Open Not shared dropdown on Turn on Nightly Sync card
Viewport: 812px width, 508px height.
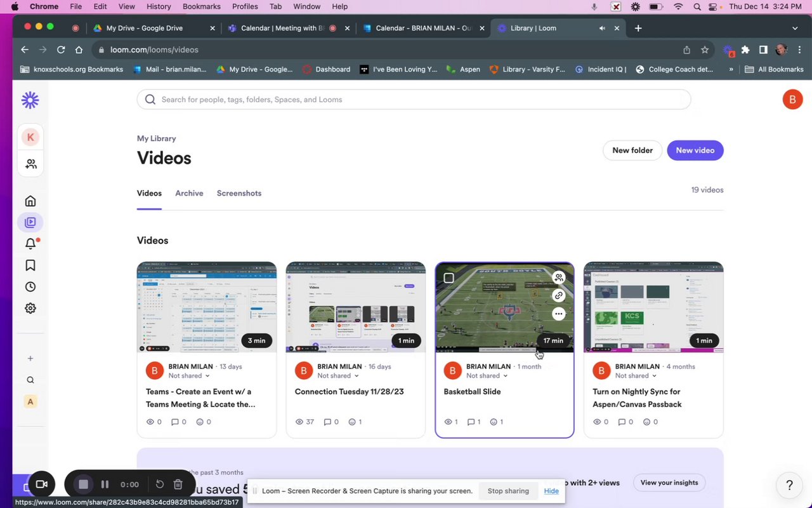636,376
